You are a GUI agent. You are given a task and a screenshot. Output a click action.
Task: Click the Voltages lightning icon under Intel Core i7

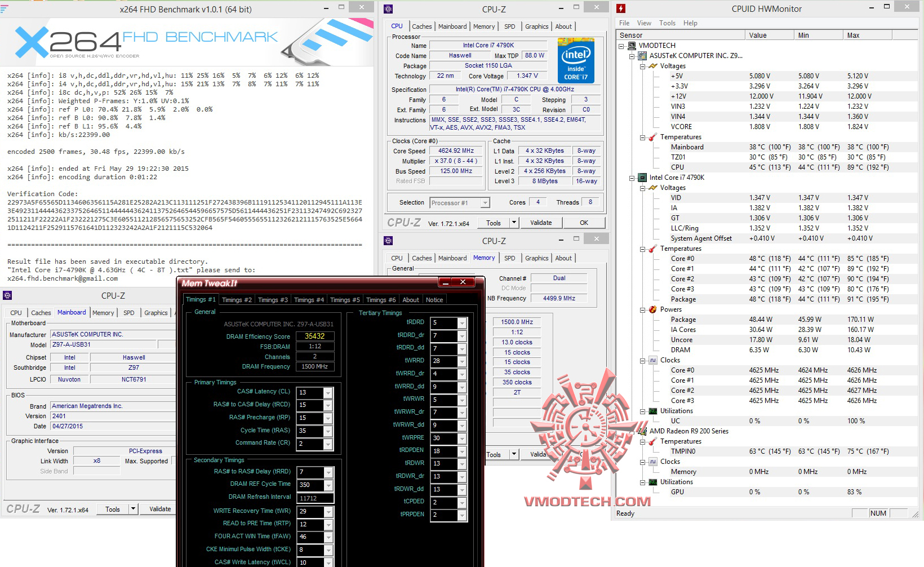(653, 188)
